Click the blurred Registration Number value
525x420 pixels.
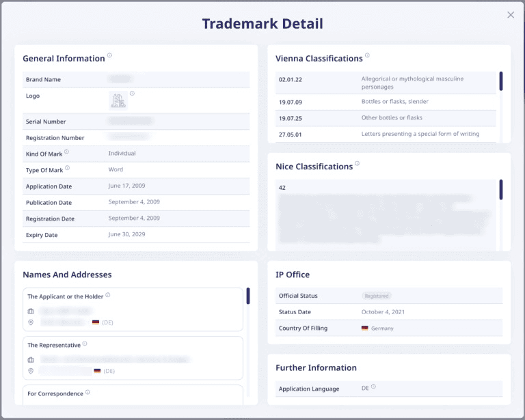129,136
